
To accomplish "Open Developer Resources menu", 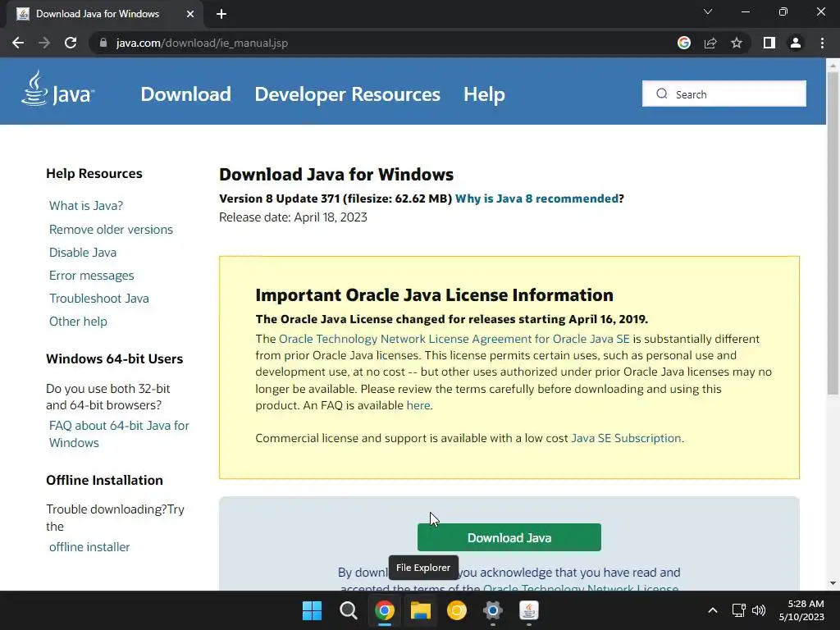I will [347, 94].
